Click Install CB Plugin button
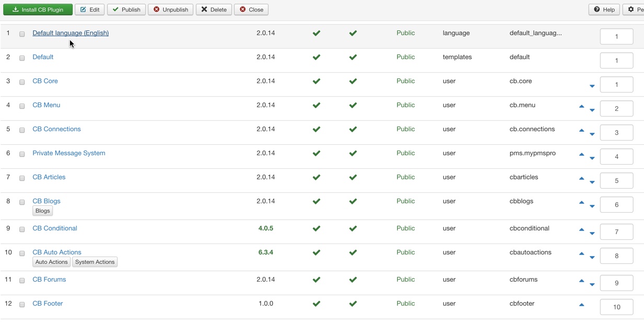 click(x=38, y=9)
